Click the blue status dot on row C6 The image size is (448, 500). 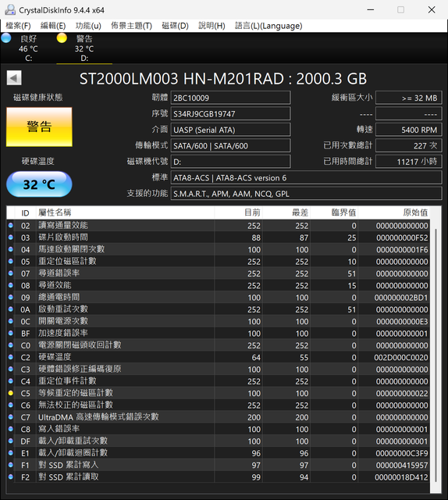pos(10,405)
